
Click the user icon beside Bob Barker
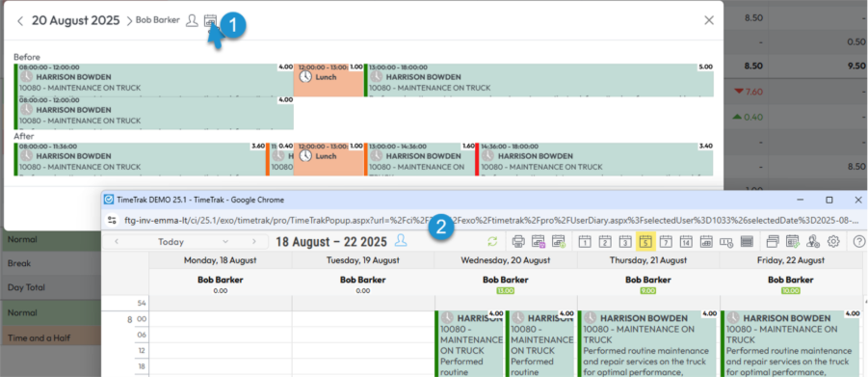(x=192, y=20)
